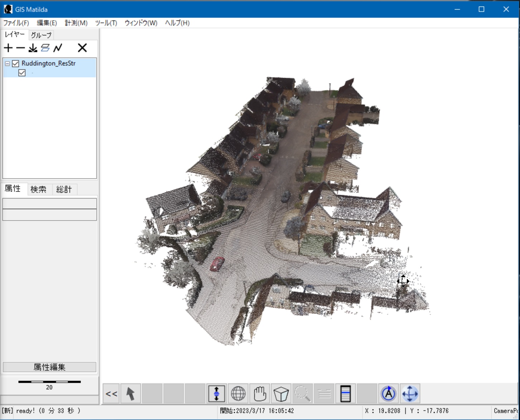
Task: Click the globe view icon
Action: click(238, 394)
